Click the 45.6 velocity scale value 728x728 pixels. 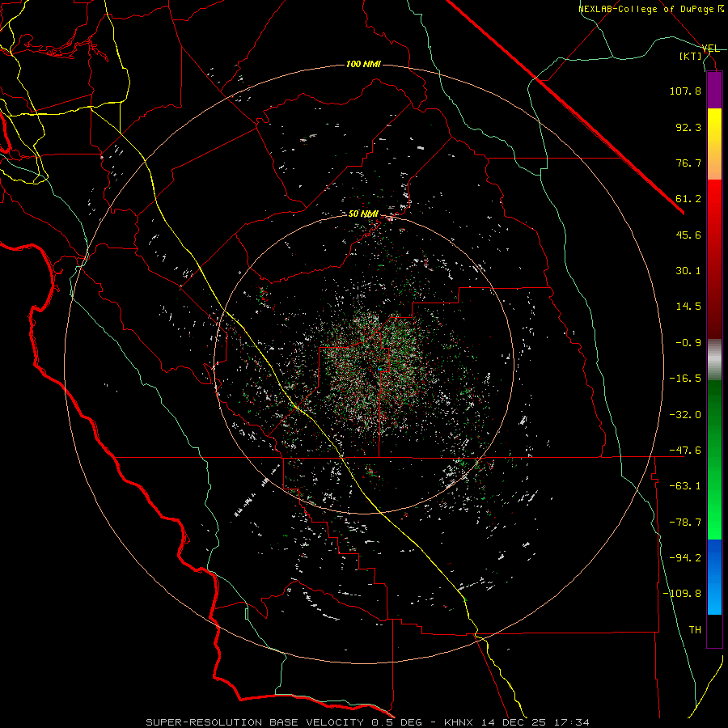pos(688,235)
